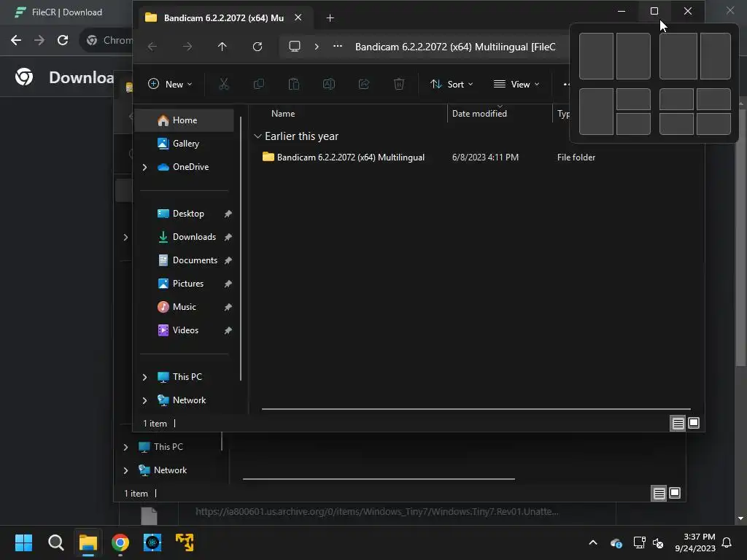This screenshot has height=560, width=747.
Task: Click the Rename icon in toolbar
Action: pyautogui.click(x=329, y=85)
